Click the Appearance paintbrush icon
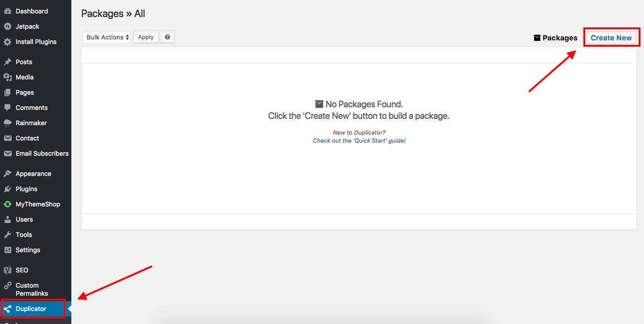This screenshot has width=644, height=324. [x=8, y=174]
